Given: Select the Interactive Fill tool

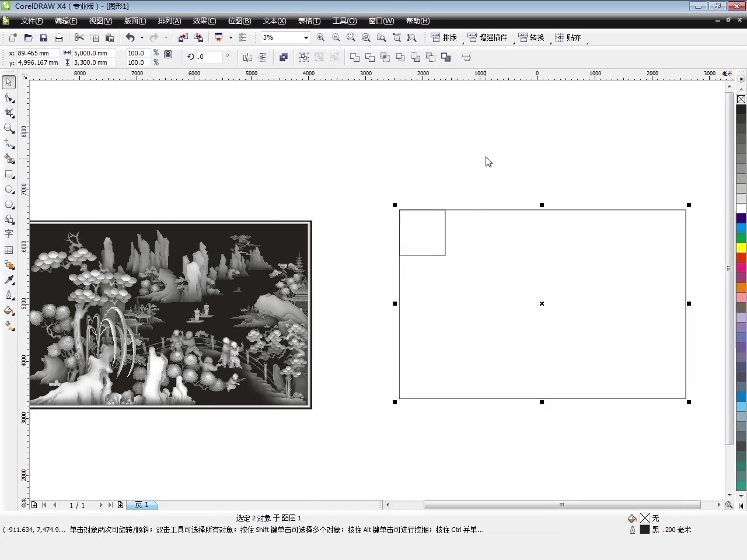Looking at the screenshot, I should (9, 326).
